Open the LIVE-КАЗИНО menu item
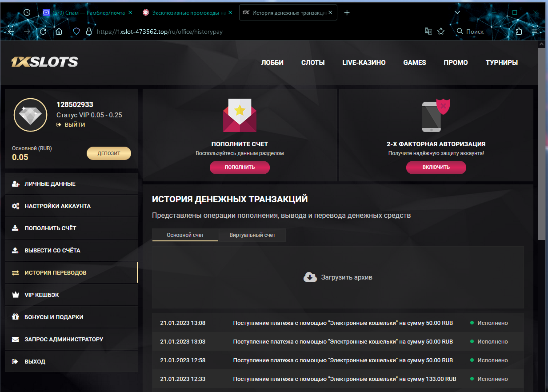Image resolution: width=548 pixels, height=392 pixels. pyautogui.click(x=364, y=63)
